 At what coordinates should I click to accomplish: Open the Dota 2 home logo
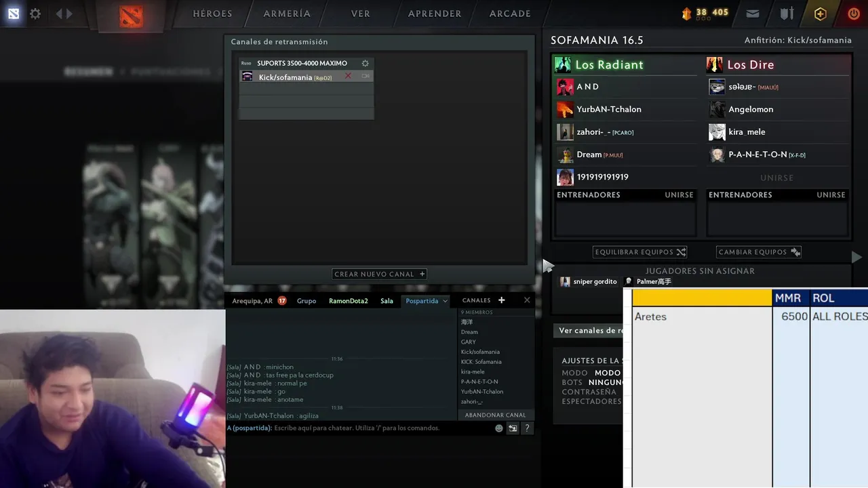click(131, 15)
